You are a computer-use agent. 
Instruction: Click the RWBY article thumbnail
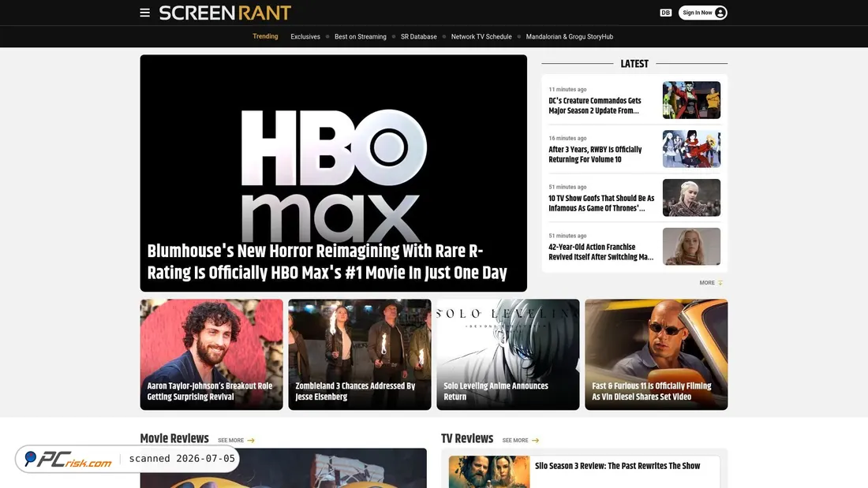(x=691, y=149)
